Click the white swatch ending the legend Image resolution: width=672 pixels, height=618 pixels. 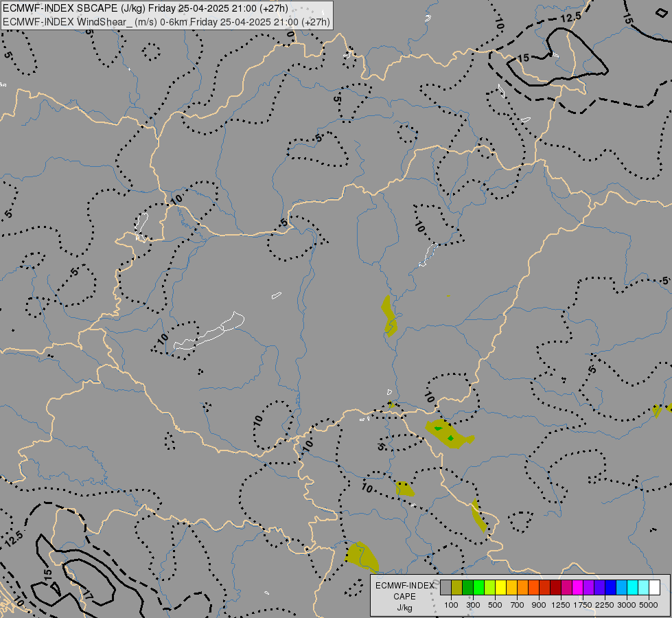654,588
